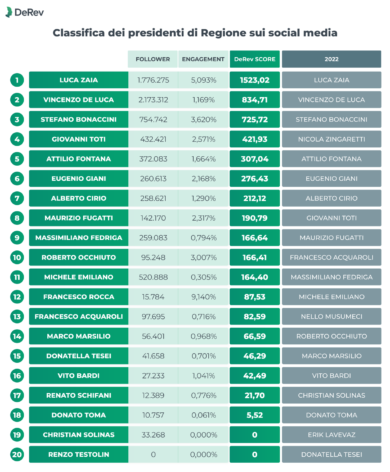Image resolution: width=390 pixels, height=472 pixels.
Task: Select the RENZO TESTOLIN name cell
Action: (x=79, y=454)
